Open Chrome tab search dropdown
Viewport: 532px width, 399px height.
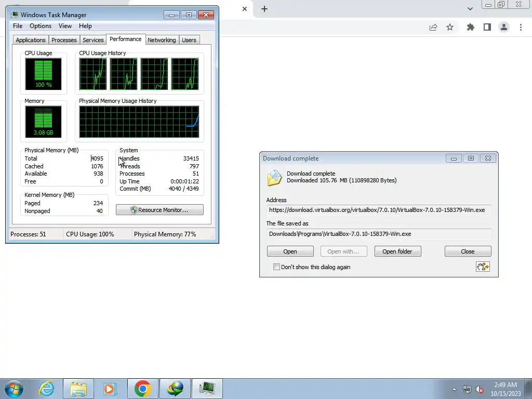point(470,9)
